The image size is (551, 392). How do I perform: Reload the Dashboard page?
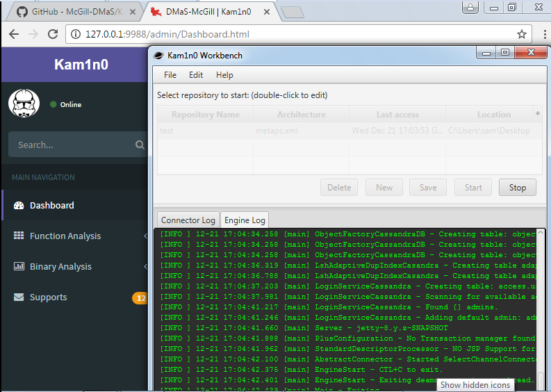click(x=53, y=34)
